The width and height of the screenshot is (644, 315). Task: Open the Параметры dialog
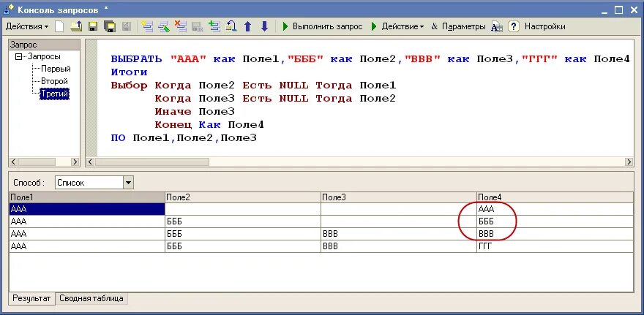(x=458, y=26)
